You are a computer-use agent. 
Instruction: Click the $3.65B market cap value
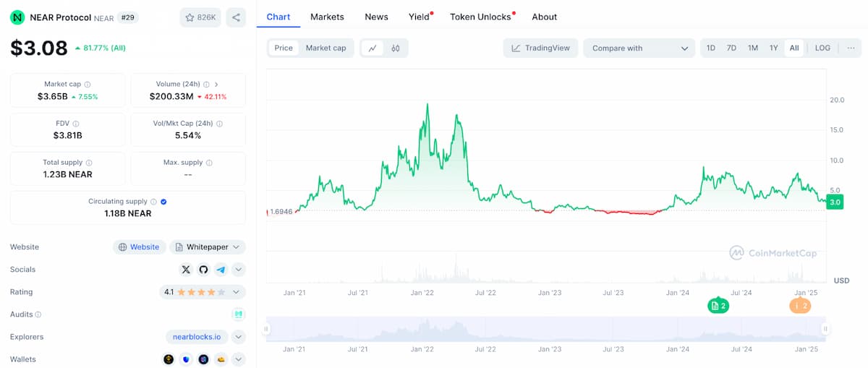pyautogui.click(x=52, y=96)
